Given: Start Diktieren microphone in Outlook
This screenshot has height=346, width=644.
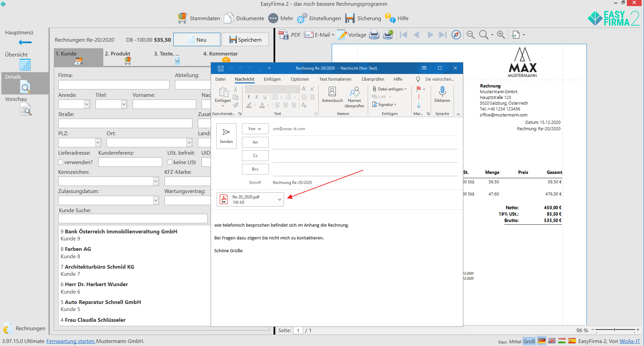Looking at the screenshot, I should (x=442, y=94).
